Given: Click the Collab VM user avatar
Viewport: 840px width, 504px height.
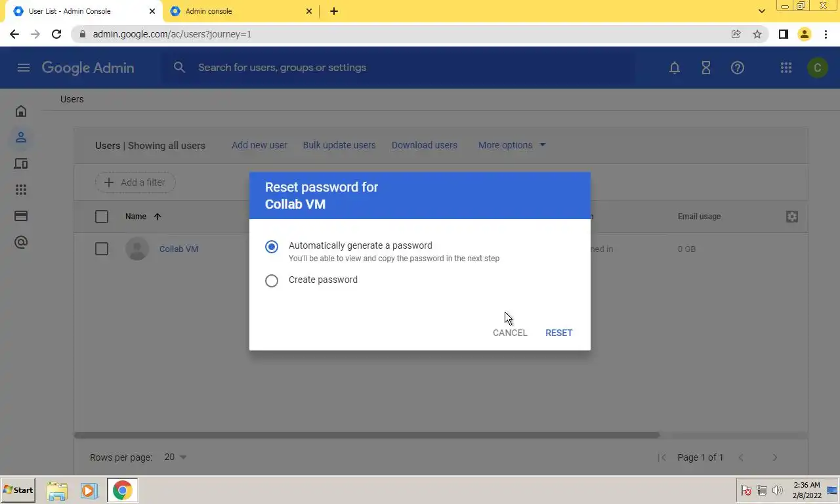Looking at the screenshot, I should [x=137, y=249].
